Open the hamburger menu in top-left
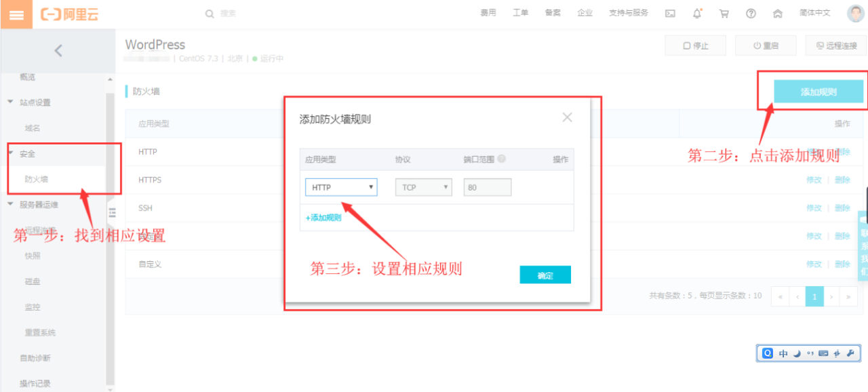868x392 pixels. coord(16,15)
